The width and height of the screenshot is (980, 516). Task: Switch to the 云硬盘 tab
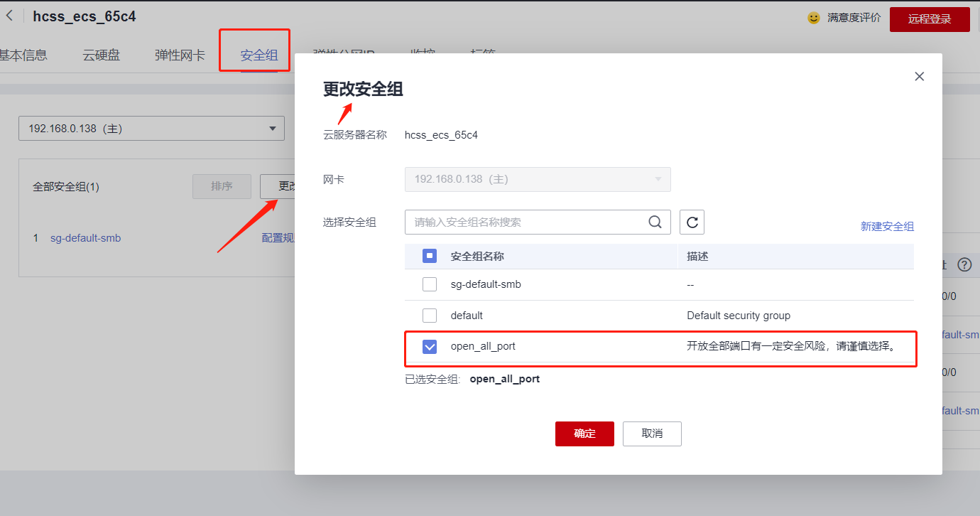tap(102, 55)
